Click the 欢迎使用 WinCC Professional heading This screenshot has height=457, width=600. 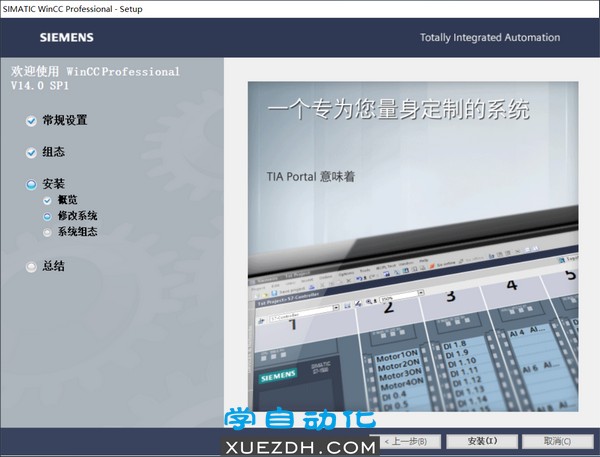pos(95,78)
